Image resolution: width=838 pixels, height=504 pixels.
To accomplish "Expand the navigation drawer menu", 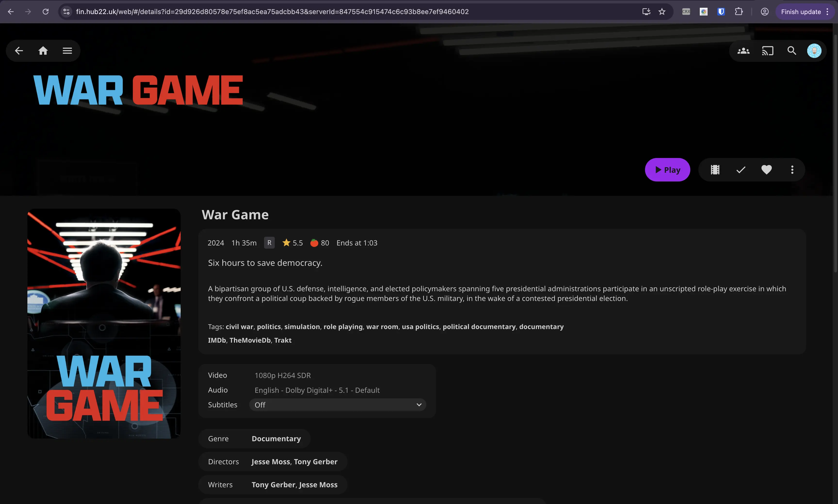I will click(67, 50).
